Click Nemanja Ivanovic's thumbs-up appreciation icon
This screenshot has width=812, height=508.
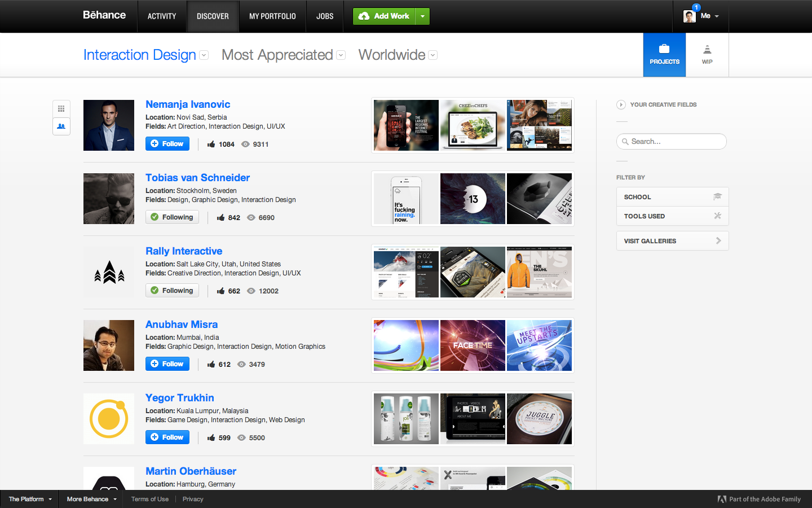(211, 144)
